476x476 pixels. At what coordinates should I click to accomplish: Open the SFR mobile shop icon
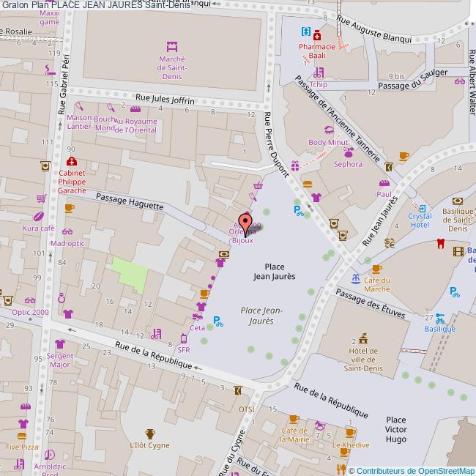pos(185,338)
